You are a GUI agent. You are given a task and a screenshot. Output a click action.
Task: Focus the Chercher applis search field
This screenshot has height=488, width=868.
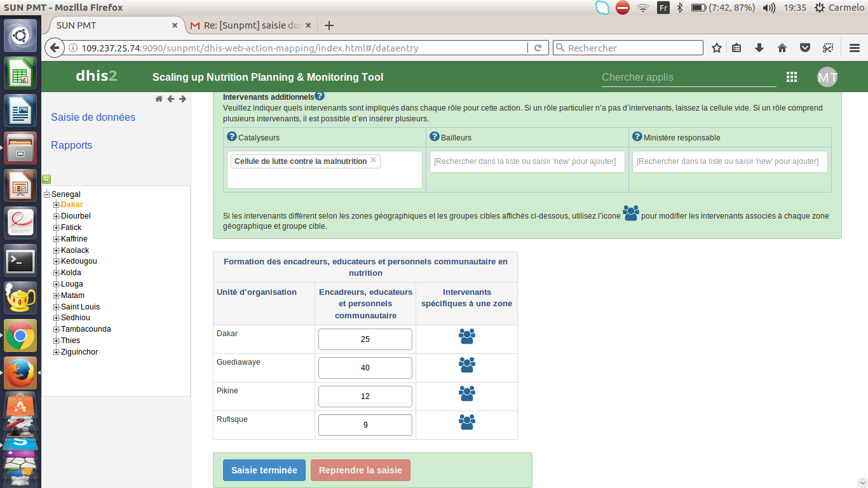point(689,77)
